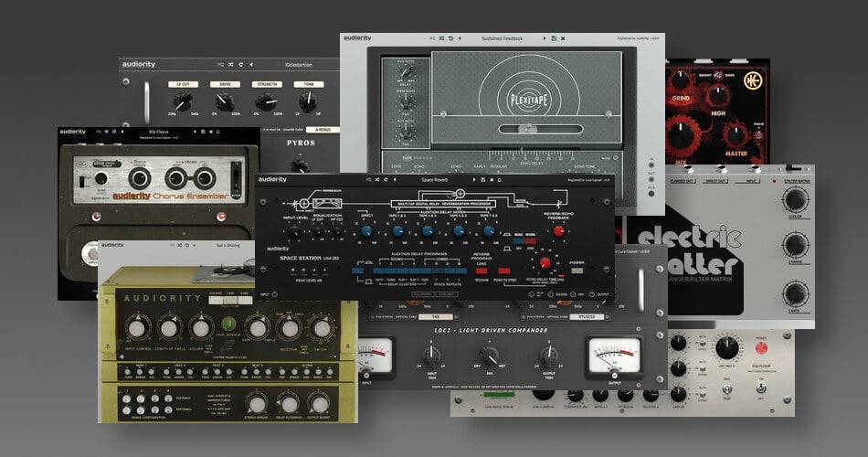Click the bell icon in Chorus Ensembler header
This screenshot has height=457, width=868.
pyautogui.click(x=218, y=132)
